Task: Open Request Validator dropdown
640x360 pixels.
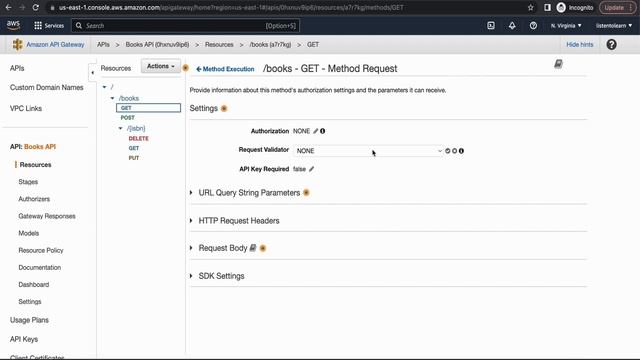Action: click(368, 151)
